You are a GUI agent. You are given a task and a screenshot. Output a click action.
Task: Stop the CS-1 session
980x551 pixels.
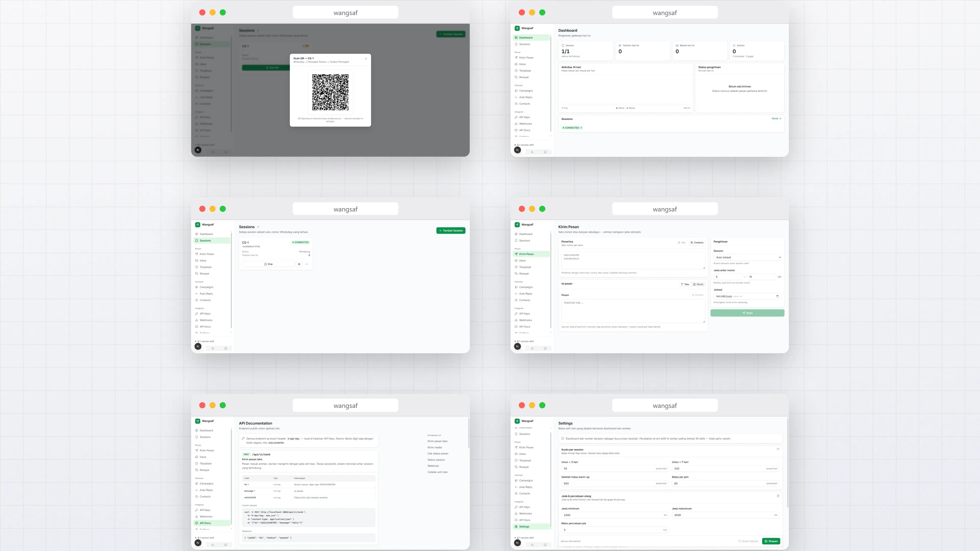pyautogui.click(x=268, y=264)
